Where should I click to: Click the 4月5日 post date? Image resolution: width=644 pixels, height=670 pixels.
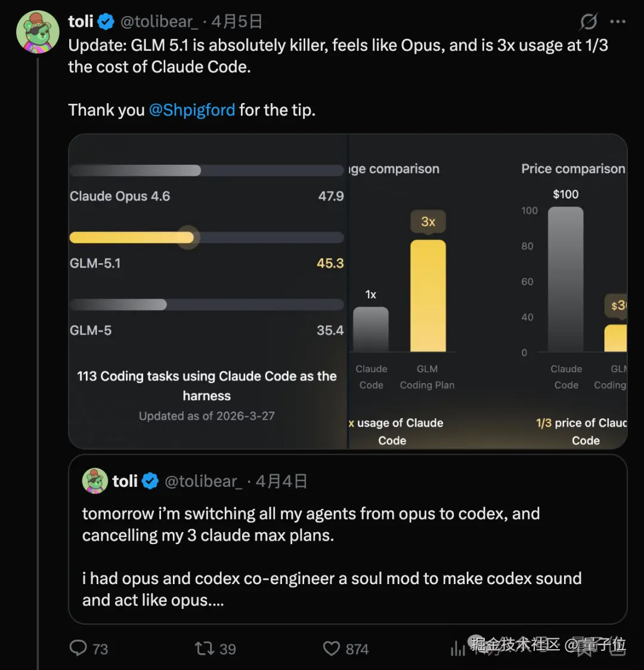click(x=237, y=22)
